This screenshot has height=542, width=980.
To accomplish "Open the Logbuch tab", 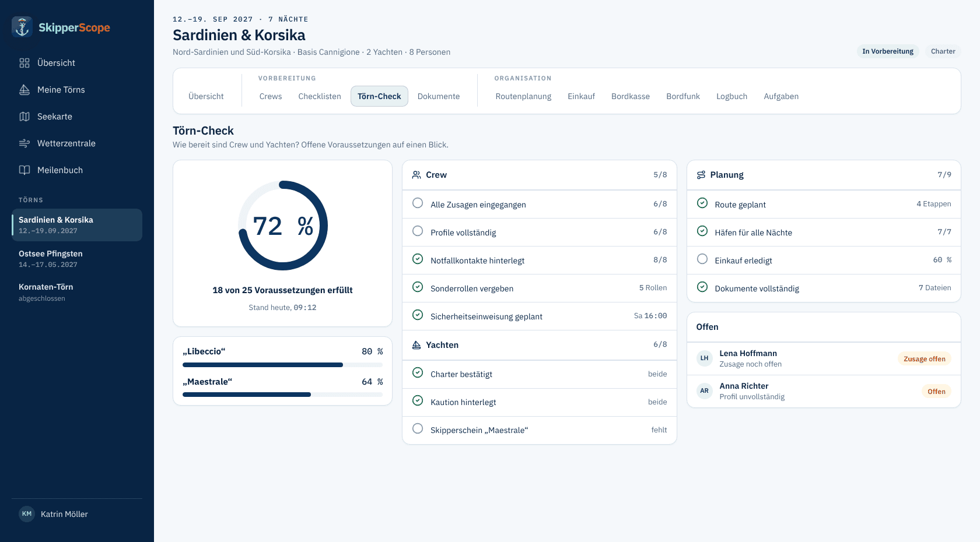I will (731, 96).
